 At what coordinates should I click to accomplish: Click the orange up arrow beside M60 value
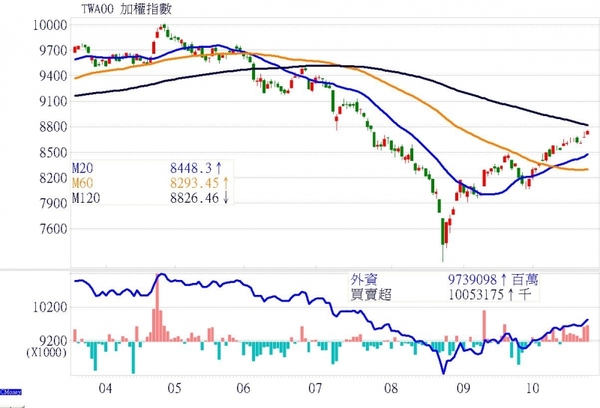tap(226, 182)
